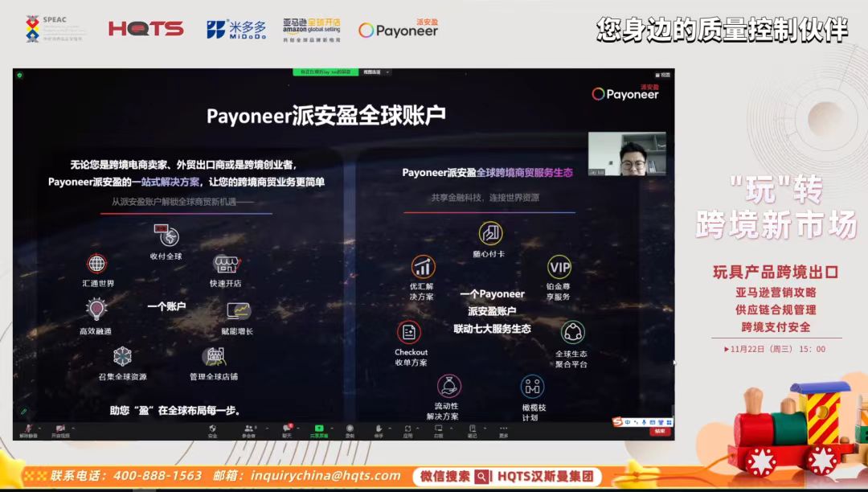Click the Sogou input method S logo

(617, 422)
